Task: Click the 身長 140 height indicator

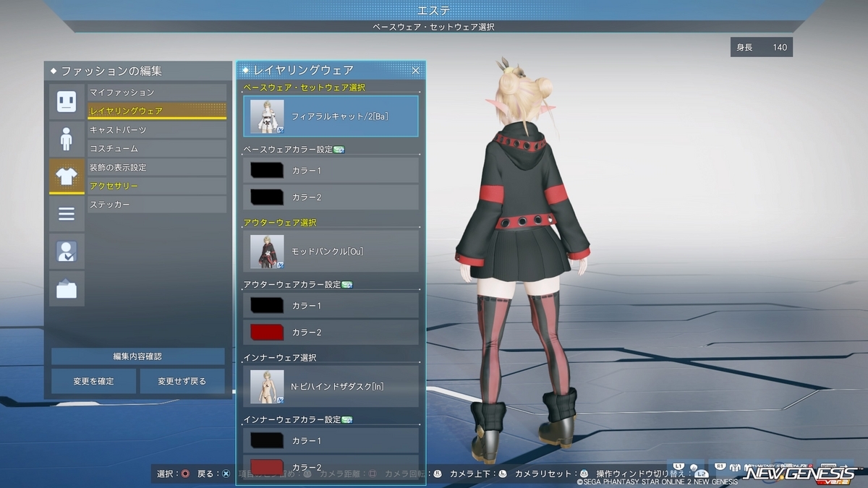Action: [x=762, y=47]
